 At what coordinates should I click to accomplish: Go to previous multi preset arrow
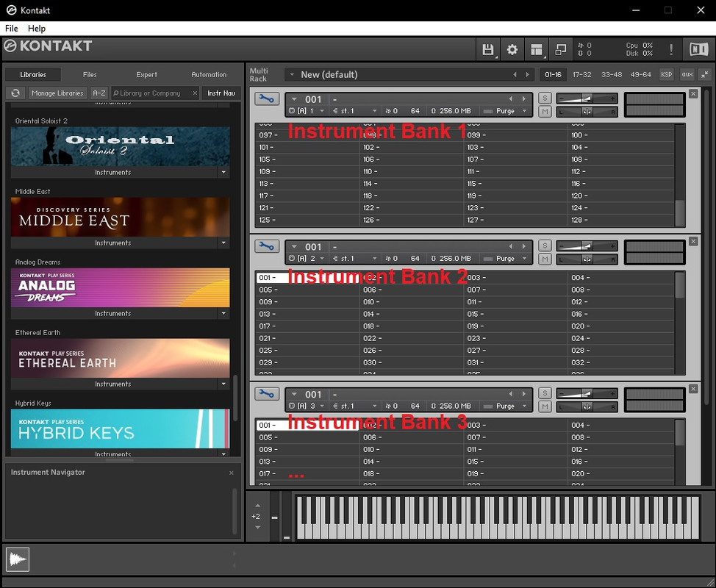515,74
